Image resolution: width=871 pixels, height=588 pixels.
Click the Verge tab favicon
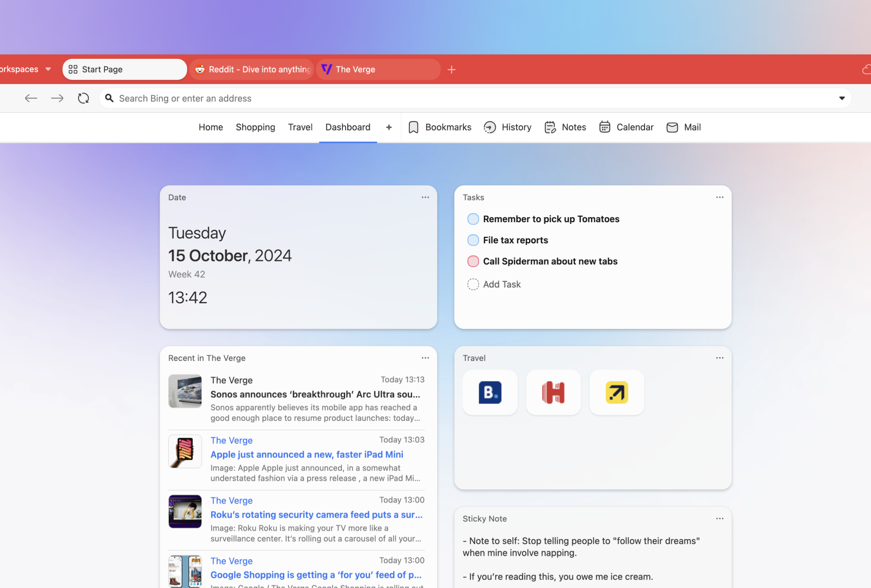(x=327, y=69)
